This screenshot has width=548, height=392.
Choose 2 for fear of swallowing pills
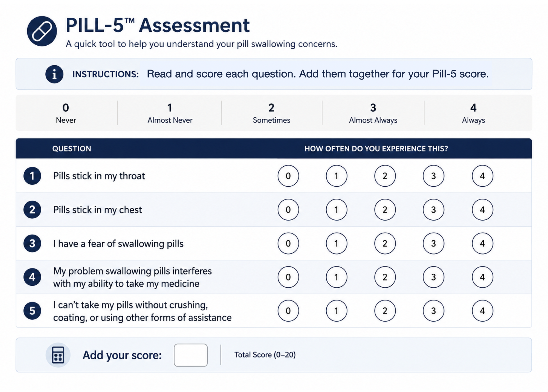pyautogui.click(x=385, y=243)
